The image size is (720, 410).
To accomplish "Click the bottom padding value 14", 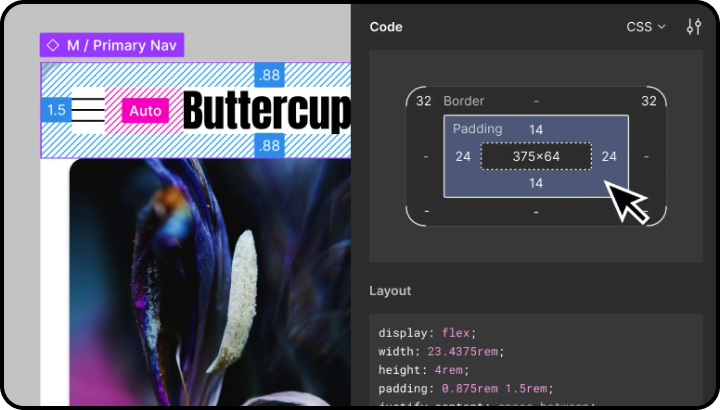I will (536, 183).
